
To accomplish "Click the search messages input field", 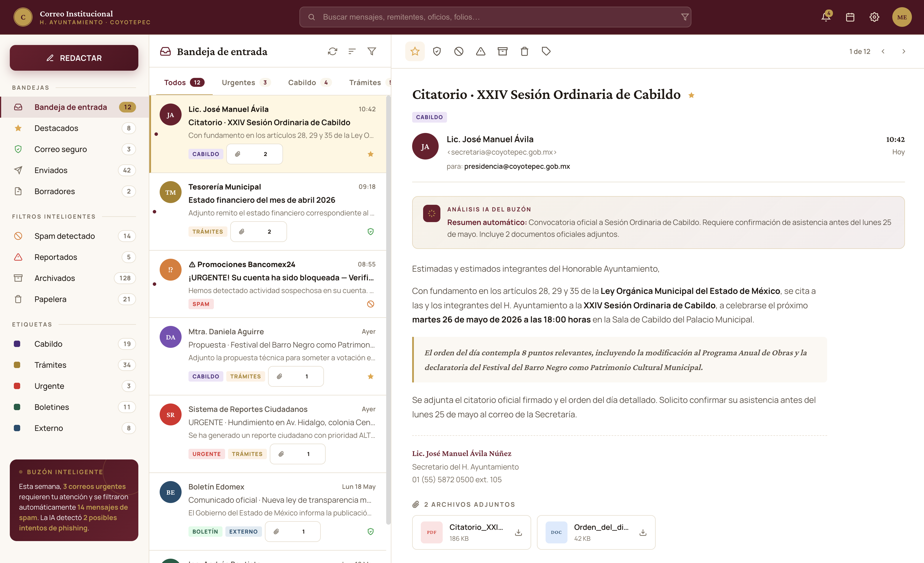I will [495, 17].
